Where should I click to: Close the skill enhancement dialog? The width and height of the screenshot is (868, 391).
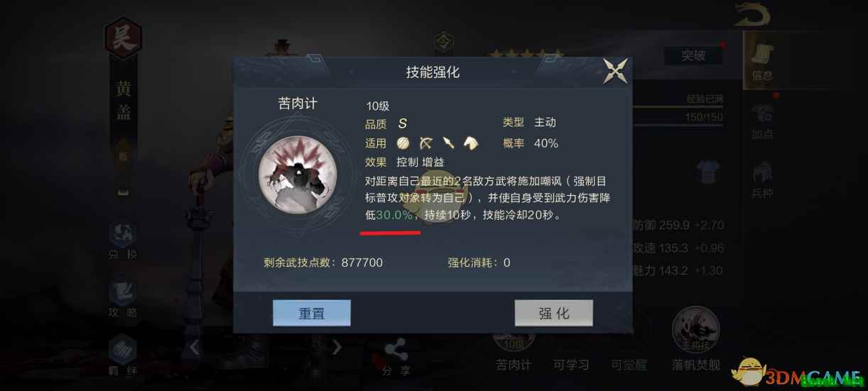(615, 71)
